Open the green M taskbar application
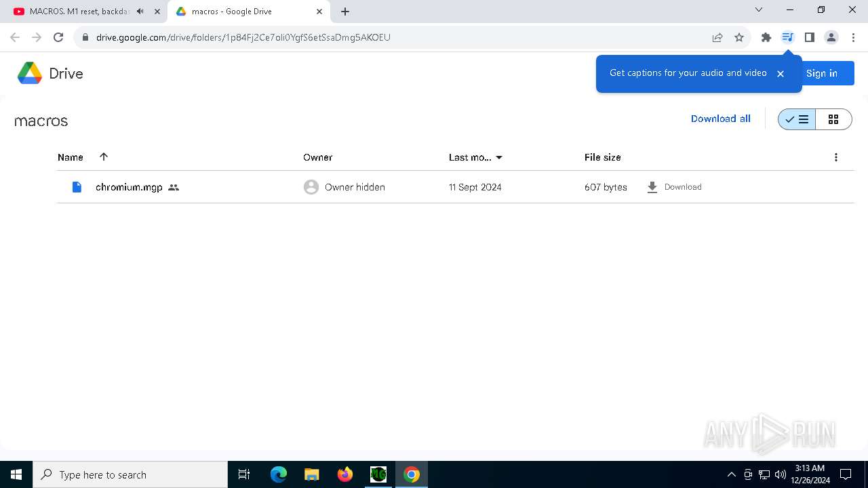This screenshot has width=868, height=488. pyautogui.click(x=378, y=474)
